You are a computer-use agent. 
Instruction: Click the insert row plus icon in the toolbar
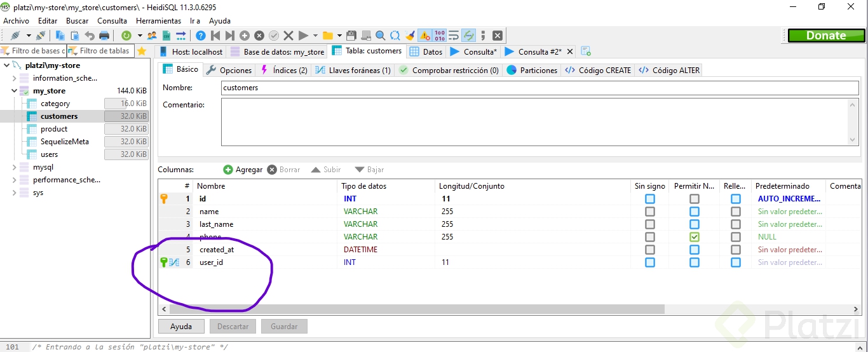245,36
